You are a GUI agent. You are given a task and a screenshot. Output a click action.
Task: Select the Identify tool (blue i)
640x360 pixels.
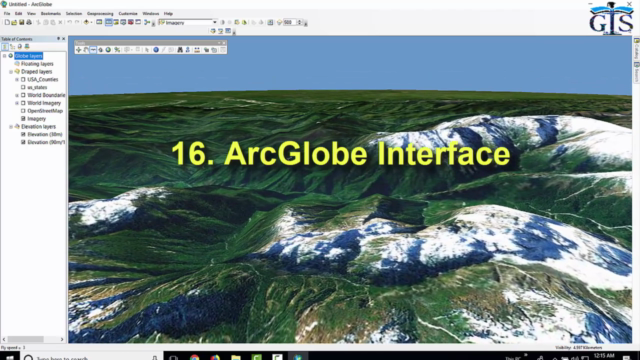coord(156,50)
